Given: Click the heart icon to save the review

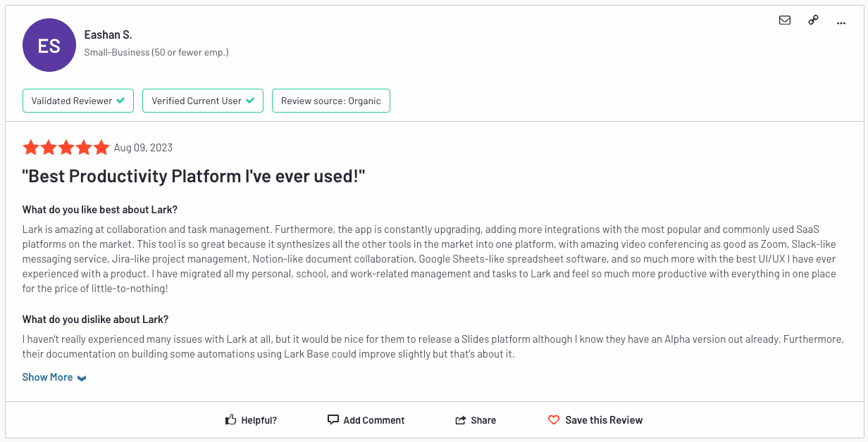Looking at the screenshot, I should [554, 419].
